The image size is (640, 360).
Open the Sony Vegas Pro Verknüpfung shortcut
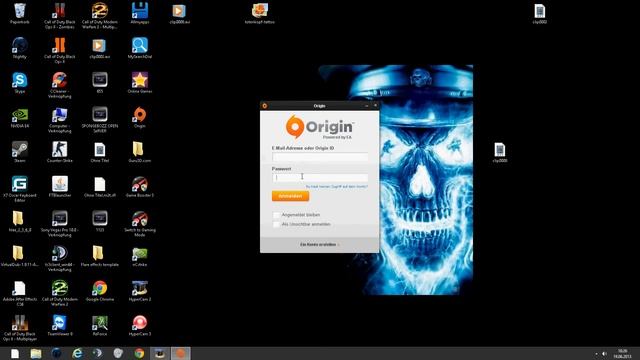point(60,224)
